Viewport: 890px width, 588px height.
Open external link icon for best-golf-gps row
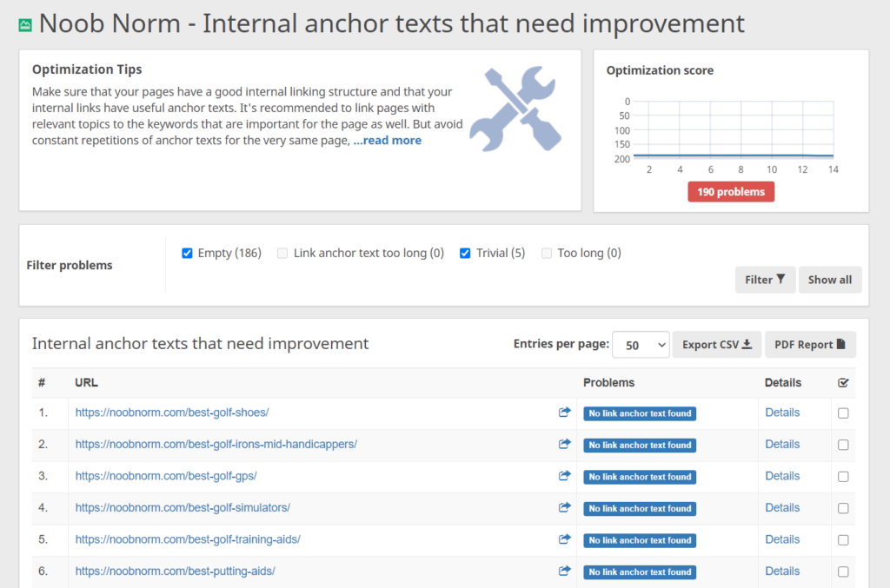pos(564,476)
